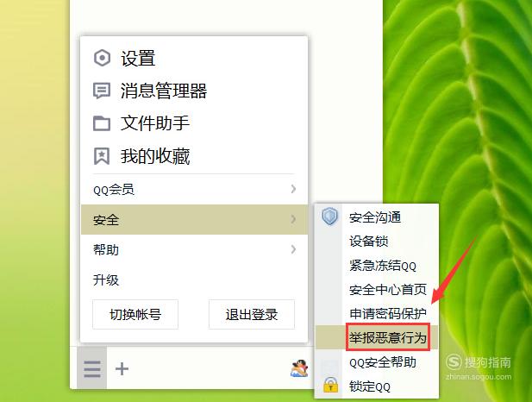Click the hexagon settings icon
Image resolution: width=532 pixels, height=402 pixels.
point(102,58)
